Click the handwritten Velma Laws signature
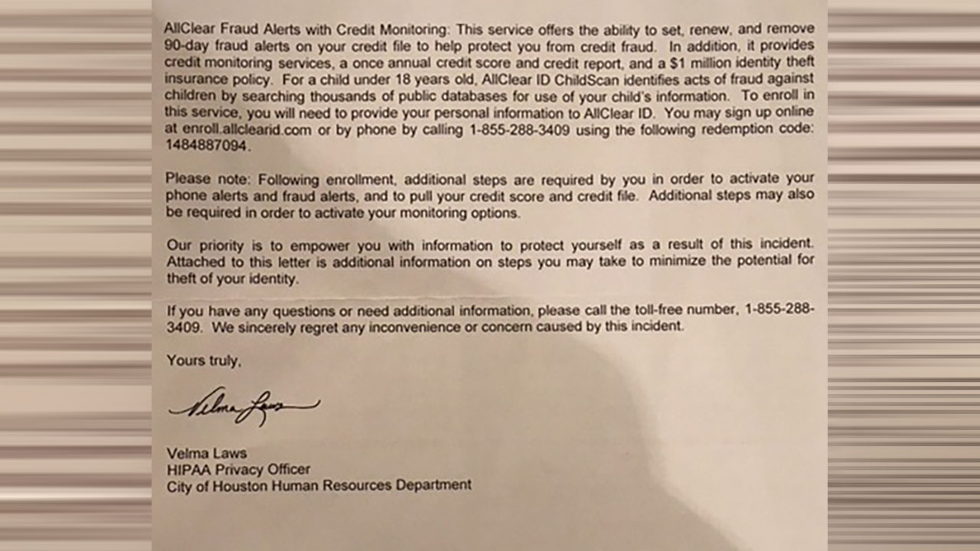This screenshot has width=980, height=551. tap(242, 406)
